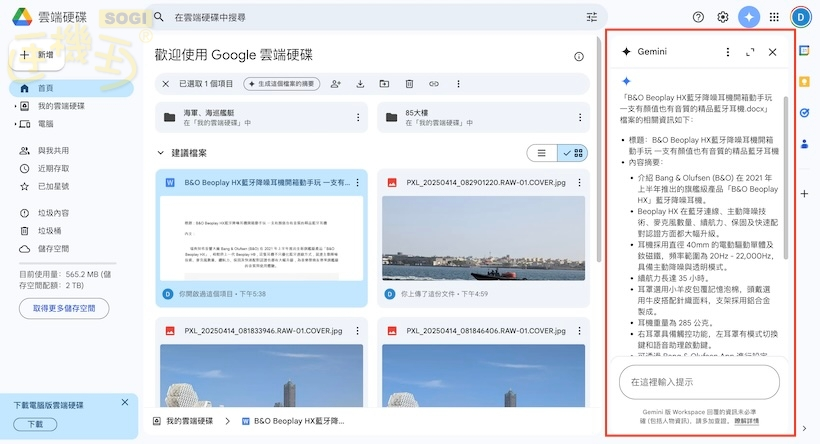Hide side panel chevron at bottom right
The image size is (820, 444).
click(804, 428)
